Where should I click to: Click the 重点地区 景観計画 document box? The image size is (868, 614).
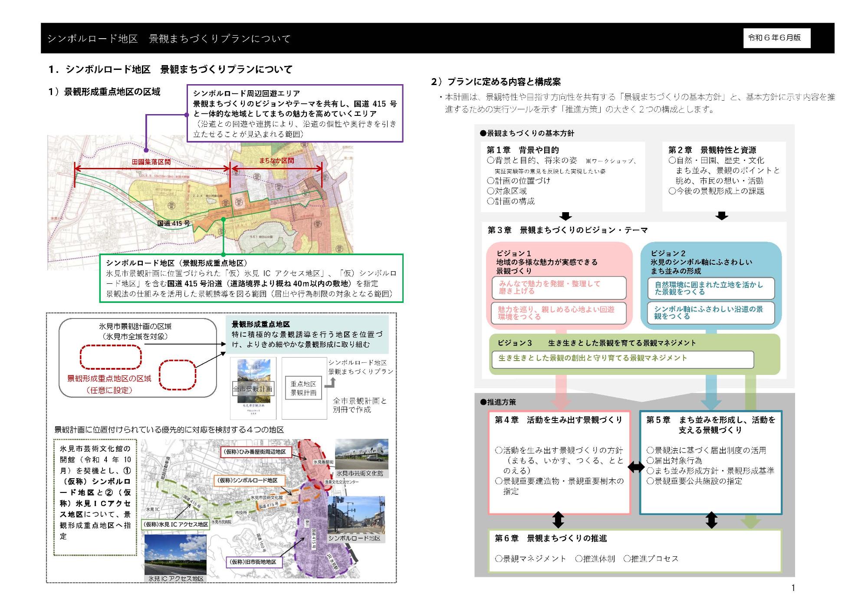point(304,388)
